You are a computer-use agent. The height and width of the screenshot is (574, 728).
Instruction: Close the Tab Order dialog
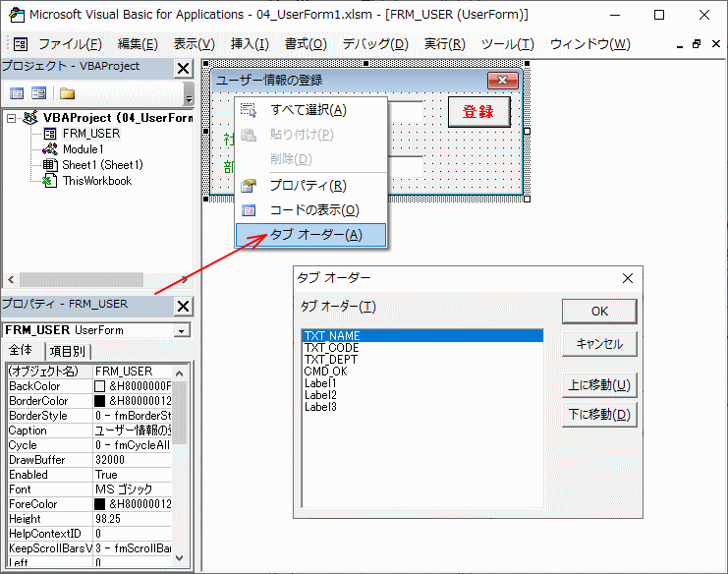pyautogui.click(x=628, y=278)
